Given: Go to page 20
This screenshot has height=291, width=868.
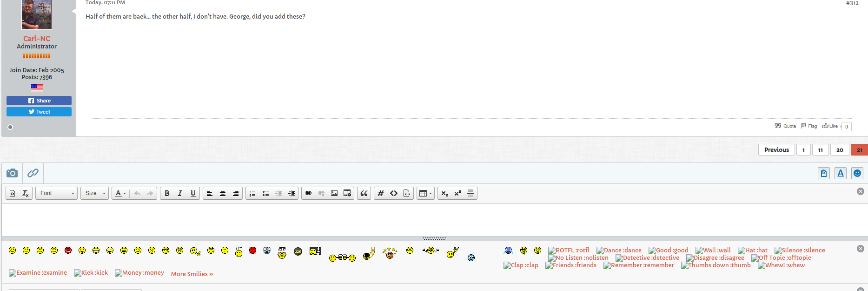Looking at the screenshot, I should pos(840,150).
